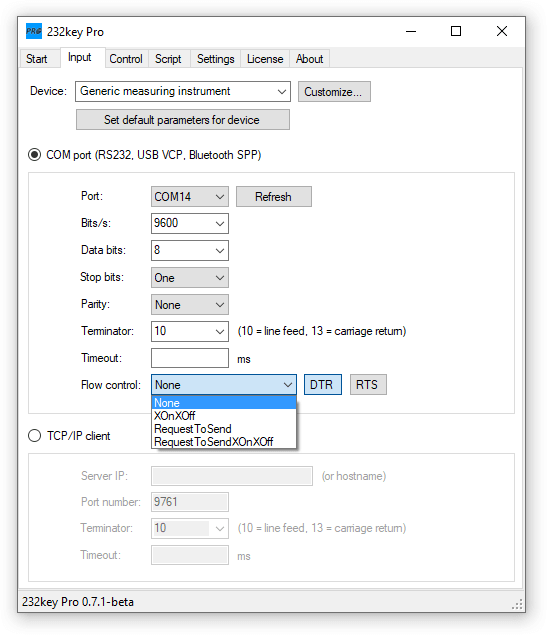The width and height of the screenshot is (547, 635).
Task: Choose None in flow control list
Action: [x=224, y=403]
